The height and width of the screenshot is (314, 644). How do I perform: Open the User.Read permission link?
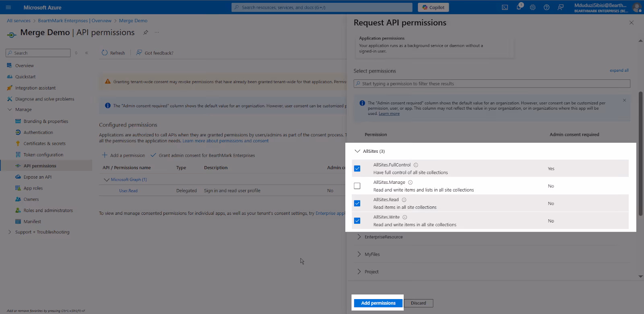(x=128, y=191)
